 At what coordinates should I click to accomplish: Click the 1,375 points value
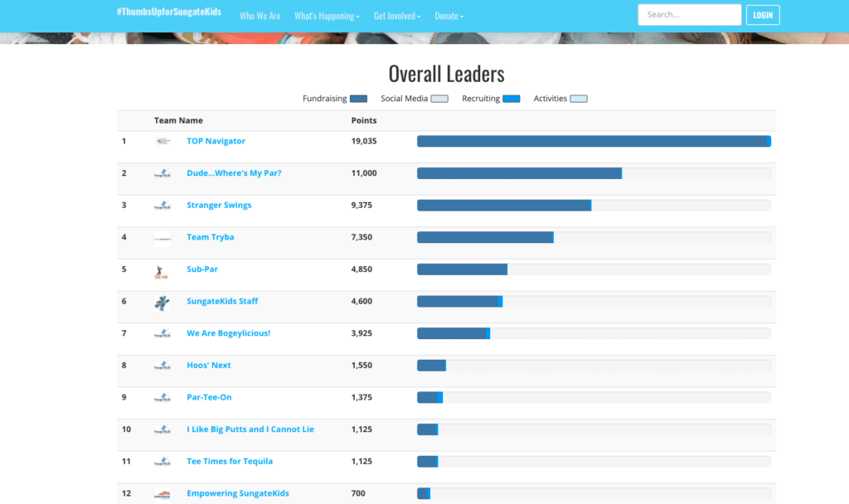(361, 397)
